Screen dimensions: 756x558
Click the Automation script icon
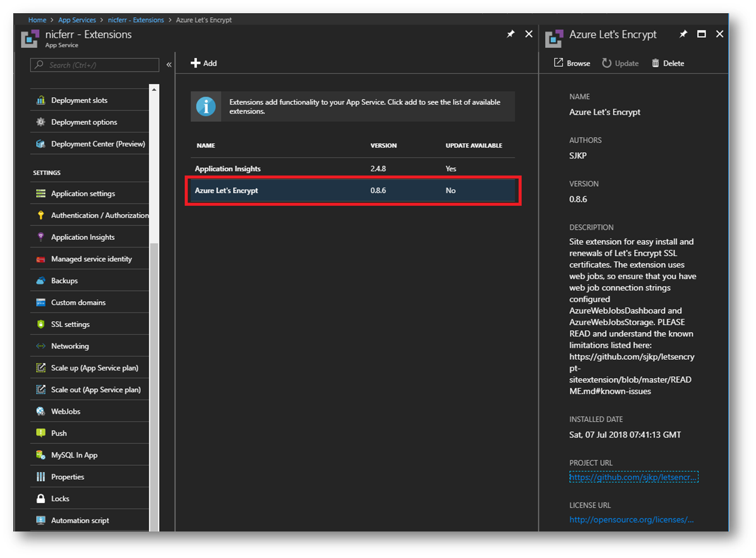41,520
